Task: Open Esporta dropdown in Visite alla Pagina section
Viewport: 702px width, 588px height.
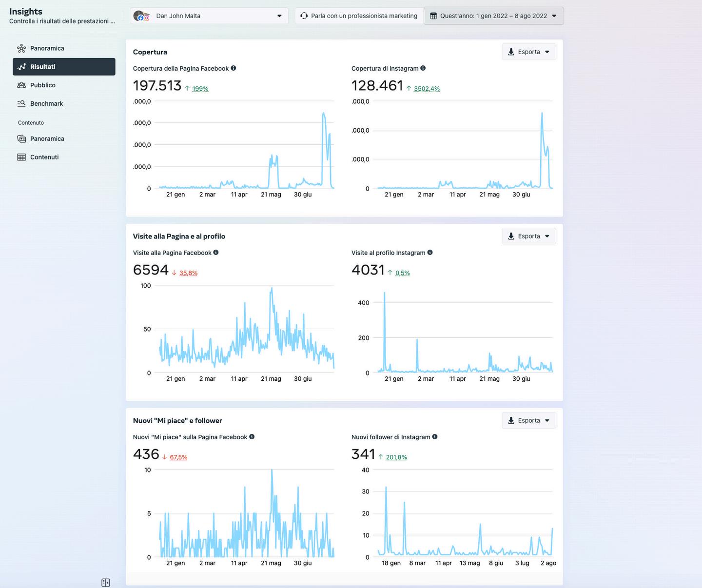Action: point(529,236)
